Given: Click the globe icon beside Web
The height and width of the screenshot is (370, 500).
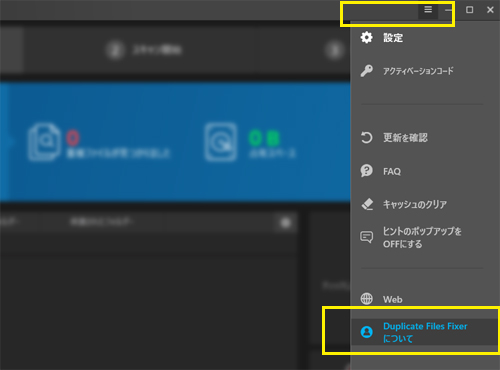Looking at the screenshot, I should (x=367, y=299).
